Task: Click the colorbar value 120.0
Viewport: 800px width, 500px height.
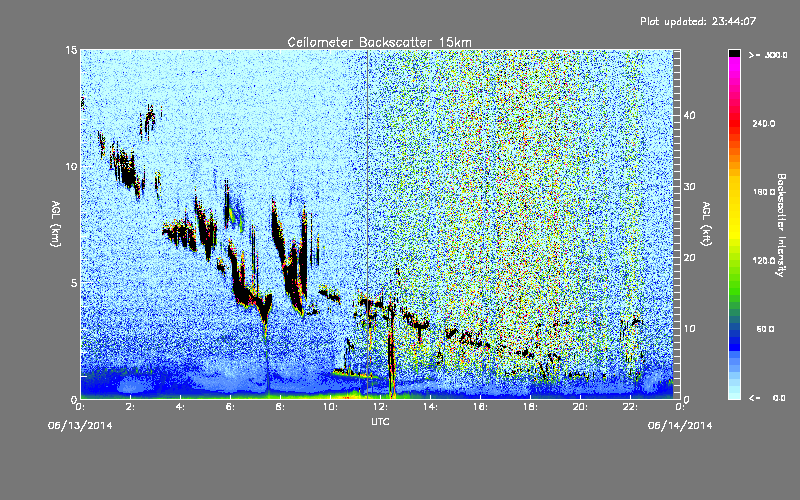Action: coord(764,261)
